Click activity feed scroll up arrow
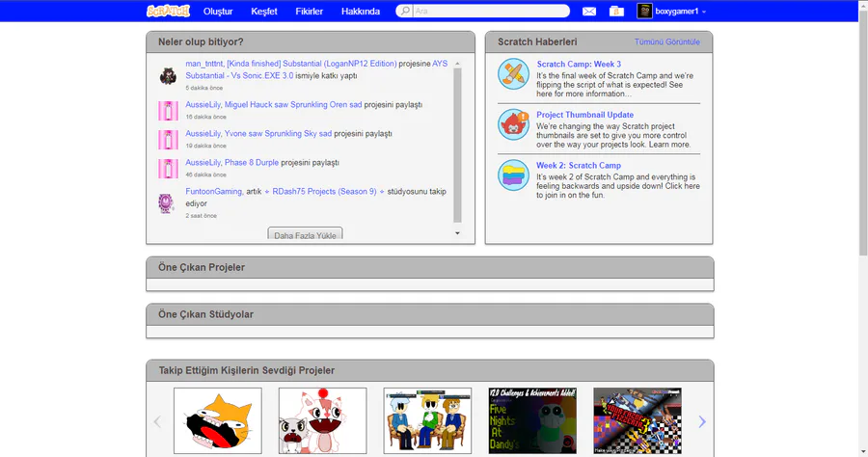The image size is (868, 457). click(457, 64)
